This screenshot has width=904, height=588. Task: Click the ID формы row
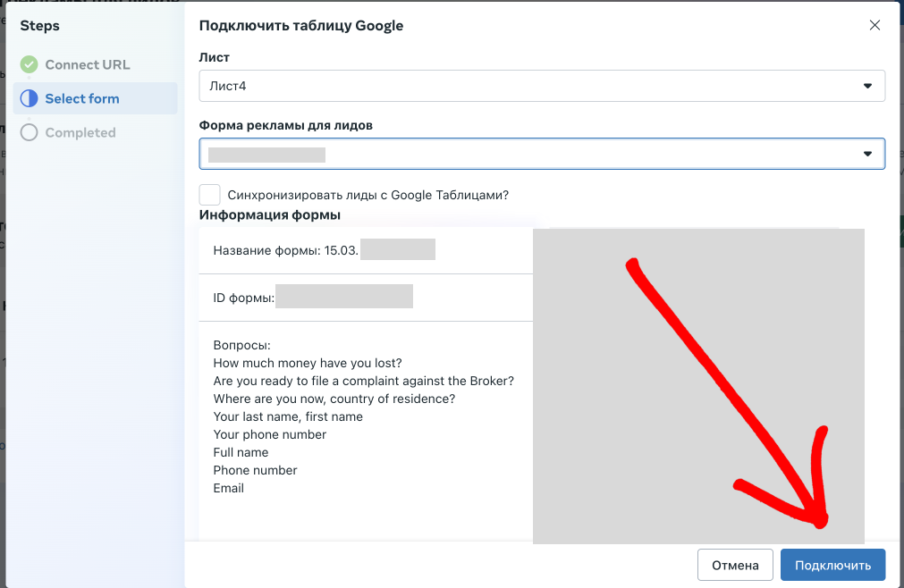(x=366, y=298)
